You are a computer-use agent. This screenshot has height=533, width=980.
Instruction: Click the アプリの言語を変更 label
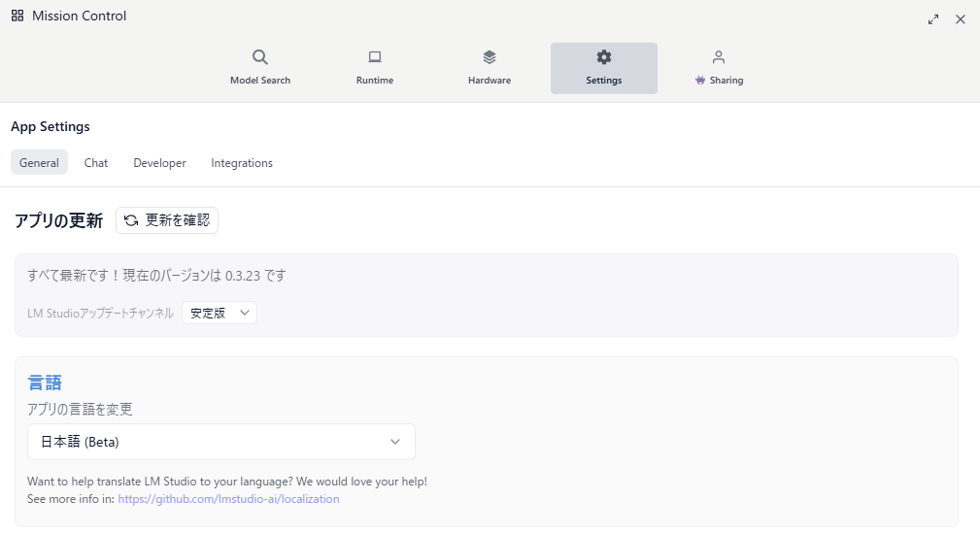[80, 410]
